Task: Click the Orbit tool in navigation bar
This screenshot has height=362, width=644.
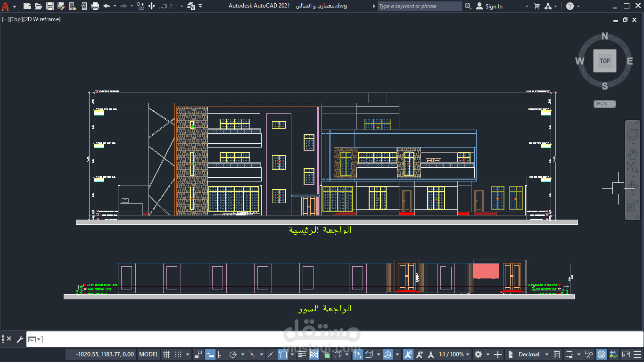Action: pos(632,184)
